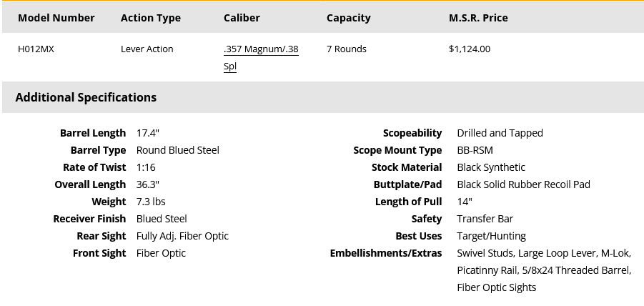This screenshot has width=644, height=306.
Task: Click the $1,124.00 price value
Action: click(470, 49)
